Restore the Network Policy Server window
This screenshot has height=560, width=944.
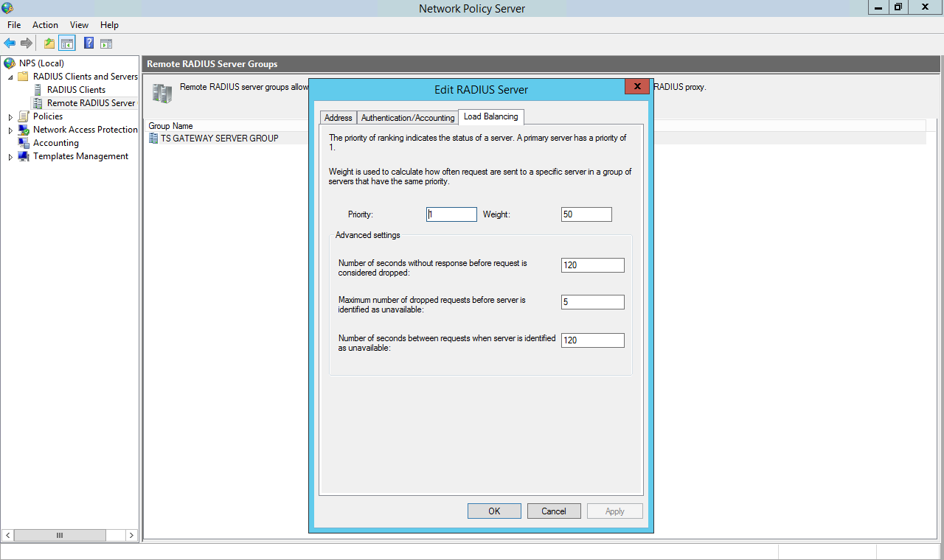[x=898, y=7]
